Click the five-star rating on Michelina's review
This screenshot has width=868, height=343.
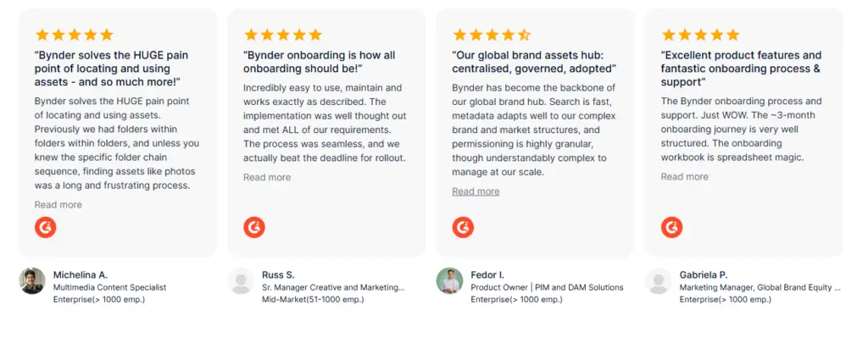[74, 35]
